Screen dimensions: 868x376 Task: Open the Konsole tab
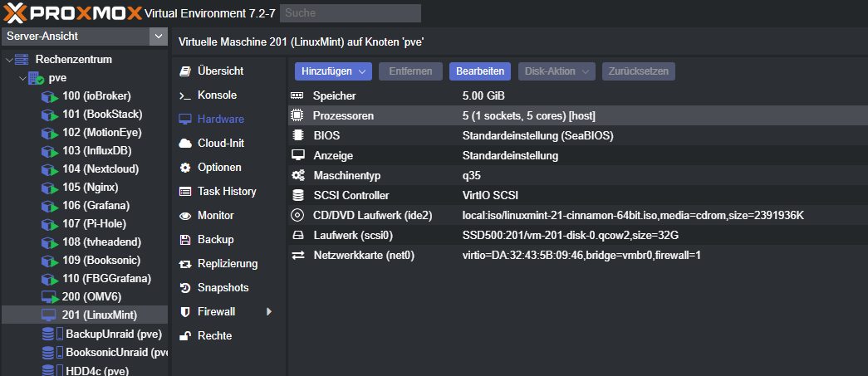[x=217, y=95]
